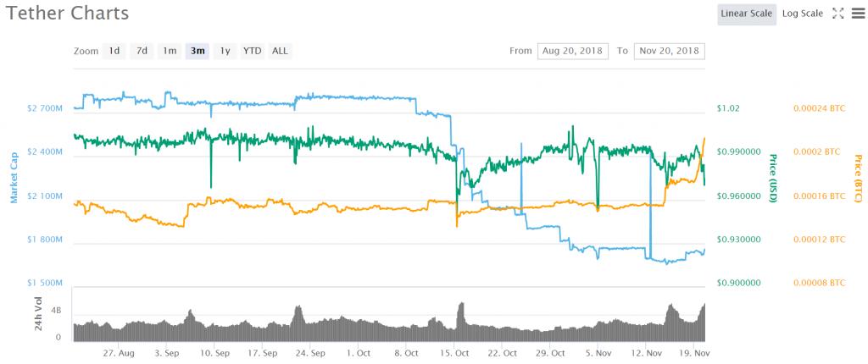Set zoom range to 1d
Viewport: 868px width, 364px height.
114,51
